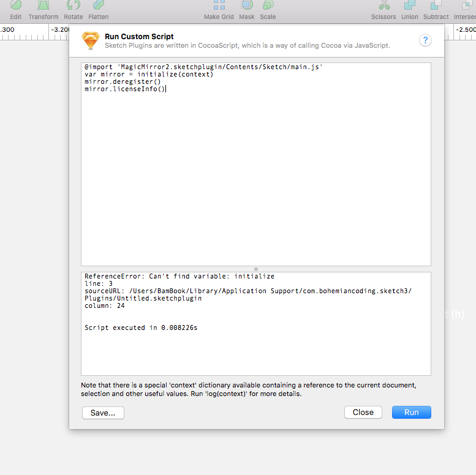Apply the Intersect boolean operation
Screen dimensions: 476x475
point(465,10)
